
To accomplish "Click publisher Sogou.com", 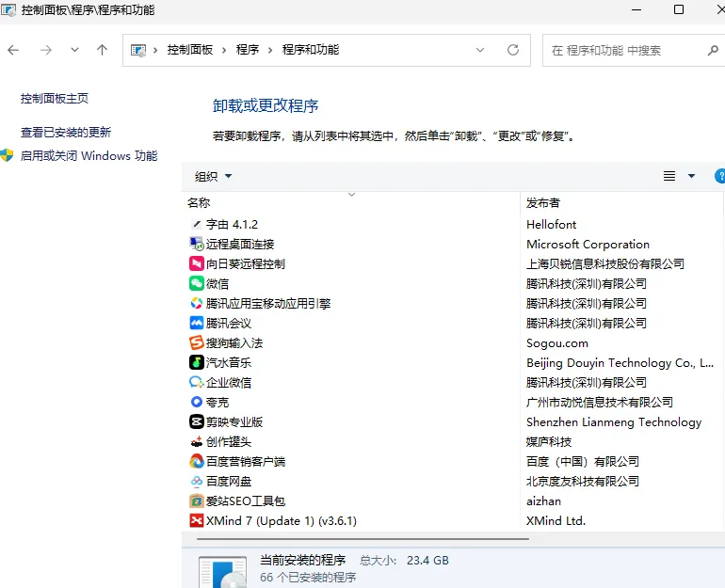I will point(557,343).
